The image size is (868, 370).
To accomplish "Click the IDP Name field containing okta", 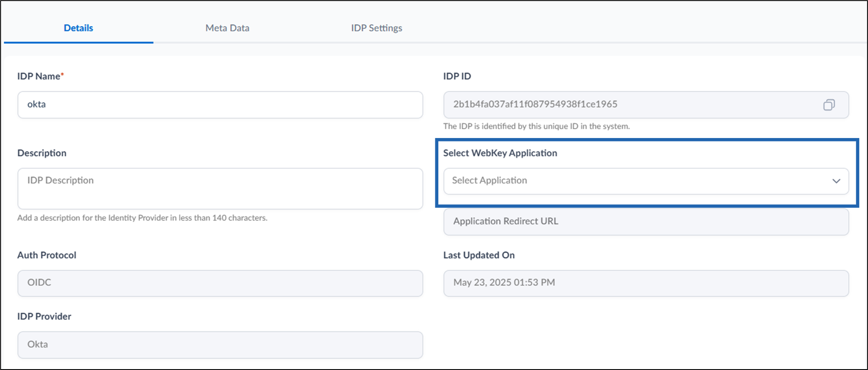I will [220, 105].
